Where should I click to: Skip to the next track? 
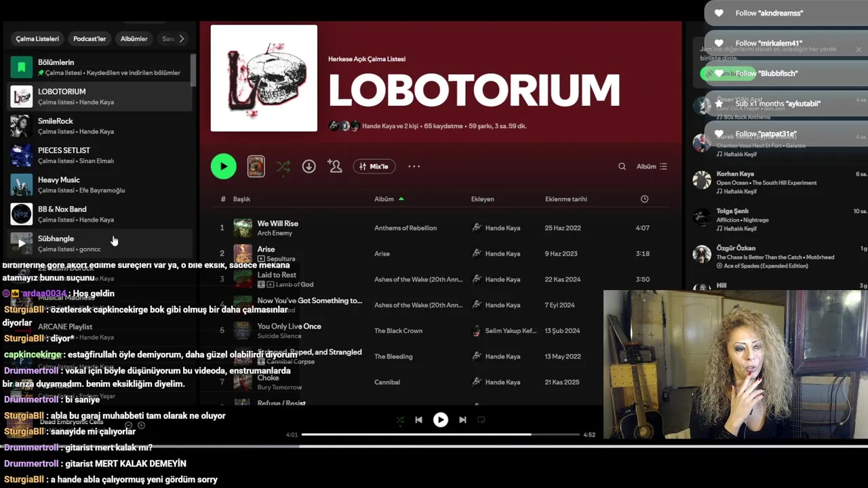(462, 420)
